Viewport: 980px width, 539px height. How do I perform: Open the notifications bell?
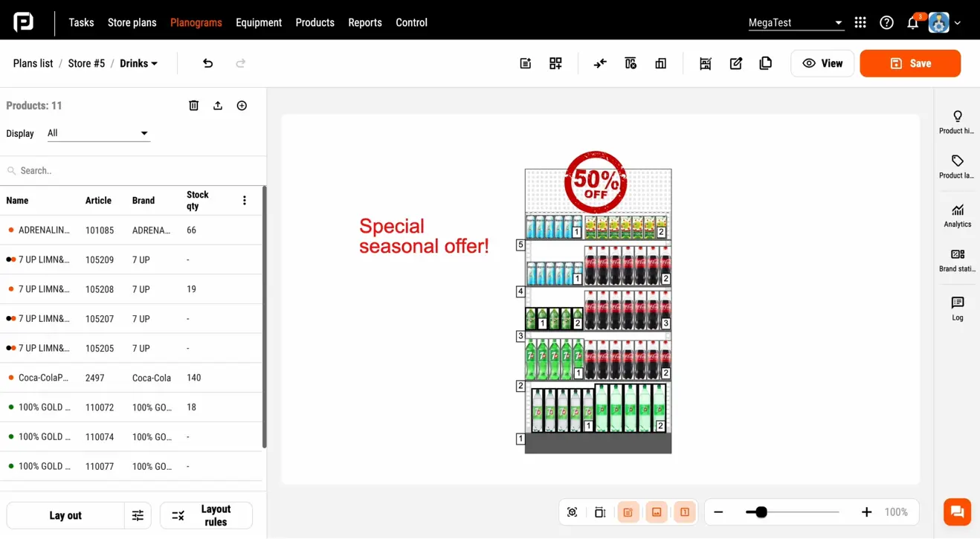point(912,23)
